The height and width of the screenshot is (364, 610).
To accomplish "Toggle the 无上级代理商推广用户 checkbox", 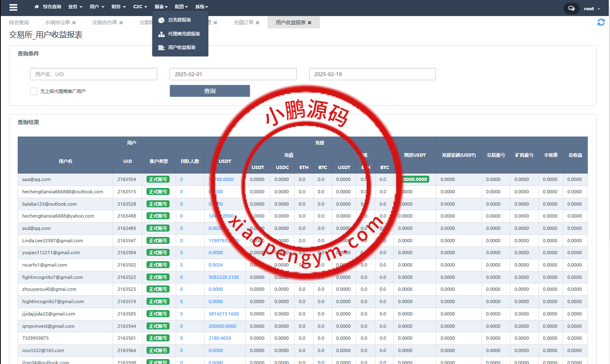I will pos(34,91).
